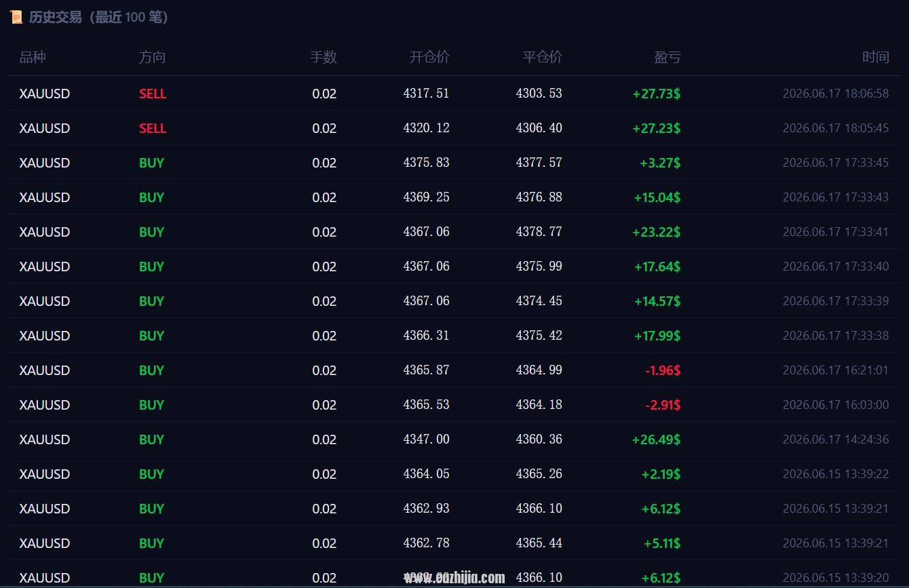Click timestamp 2026.06.17 18:06:58
The image size is (909, 588).
pyautogui.click(x=836, y=94)
